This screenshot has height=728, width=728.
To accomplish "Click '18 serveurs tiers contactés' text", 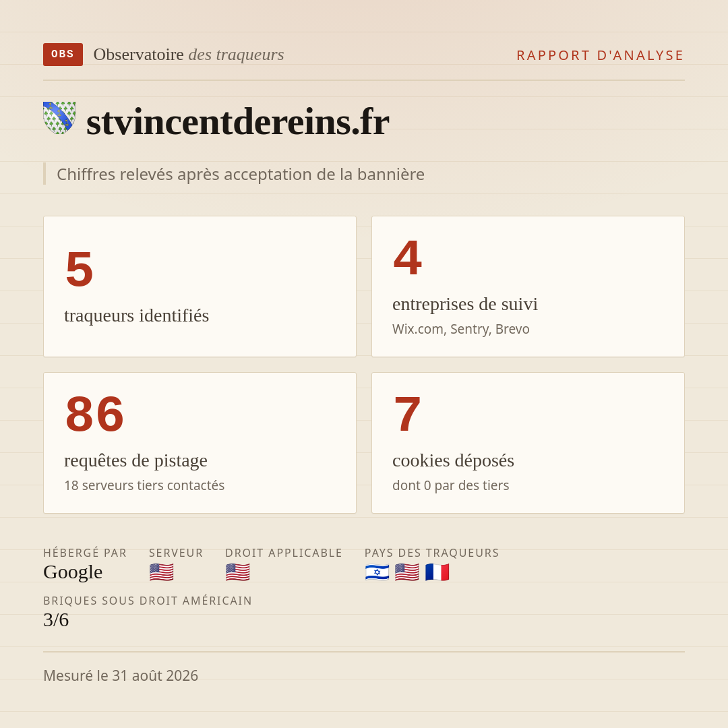I will click(144, 485).
